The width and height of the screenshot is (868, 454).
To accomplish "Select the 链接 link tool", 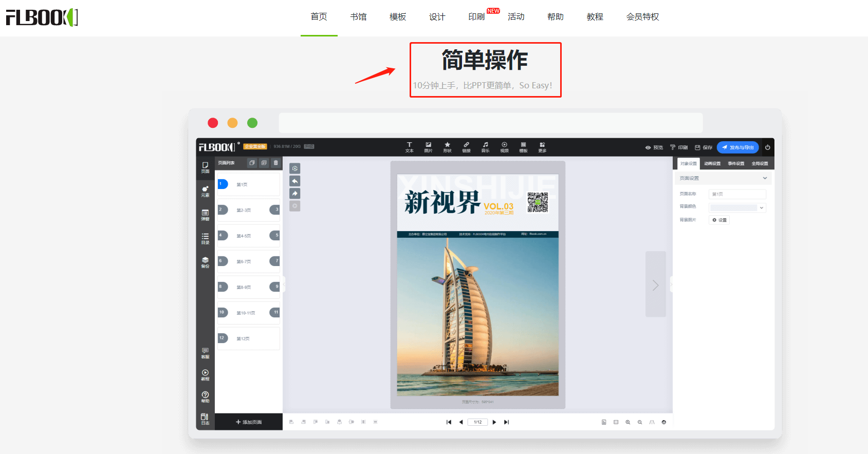I will coord(466,147).
